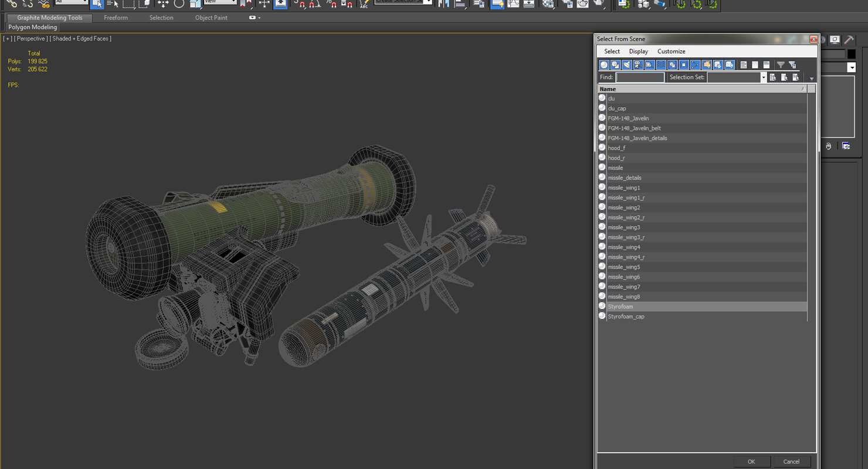Open the Display menu in Select From Scene
This screenshot has width=868, height=469.
tap(638, 52)
